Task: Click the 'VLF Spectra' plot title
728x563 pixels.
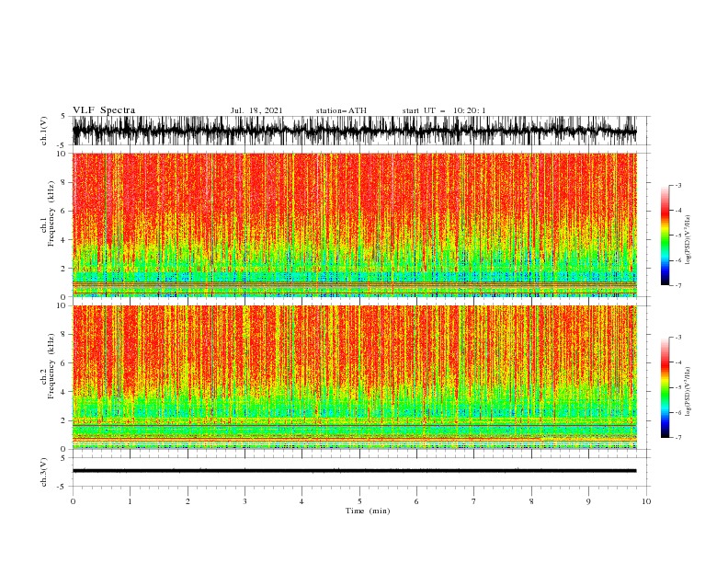Action: (x=104, y=110)
